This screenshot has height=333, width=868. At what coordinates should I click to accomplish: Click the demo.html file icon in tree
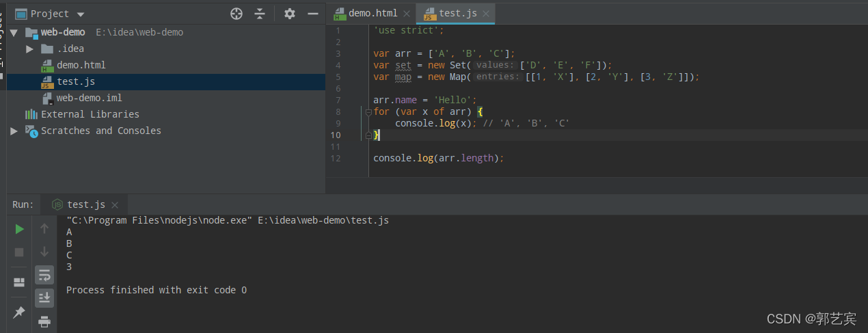pyautogui.click(x=47, y=65)
